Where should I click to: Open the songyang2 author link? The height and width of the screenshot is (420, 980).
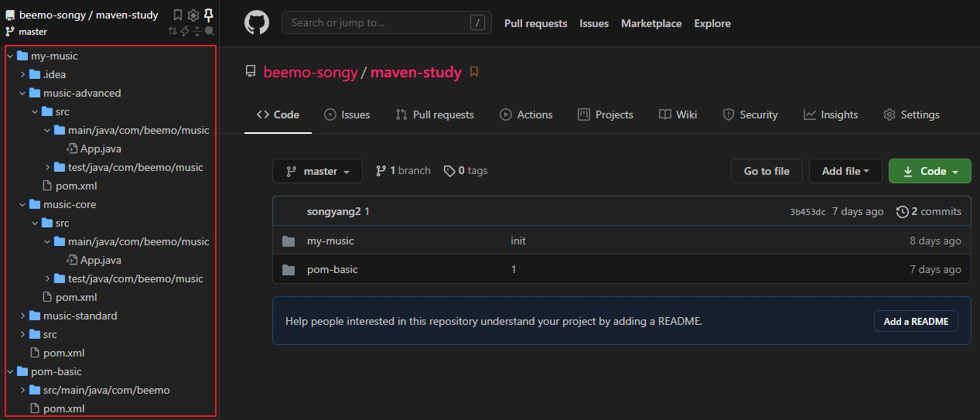pos(334,212)
